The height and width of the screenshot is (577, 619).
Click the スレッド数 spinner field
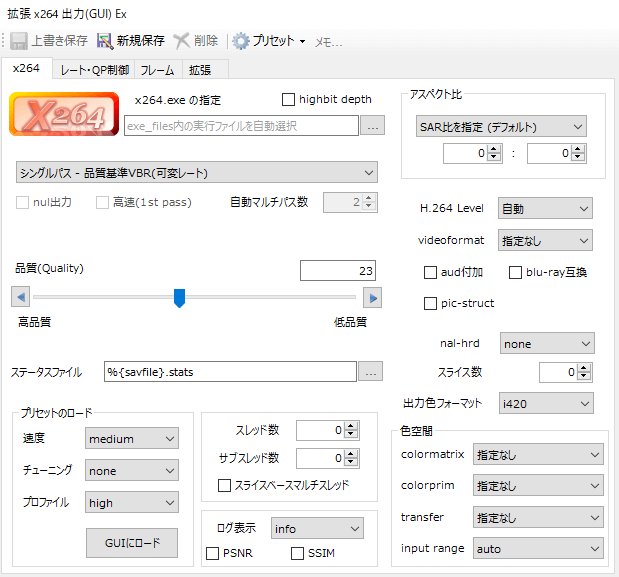328,430
